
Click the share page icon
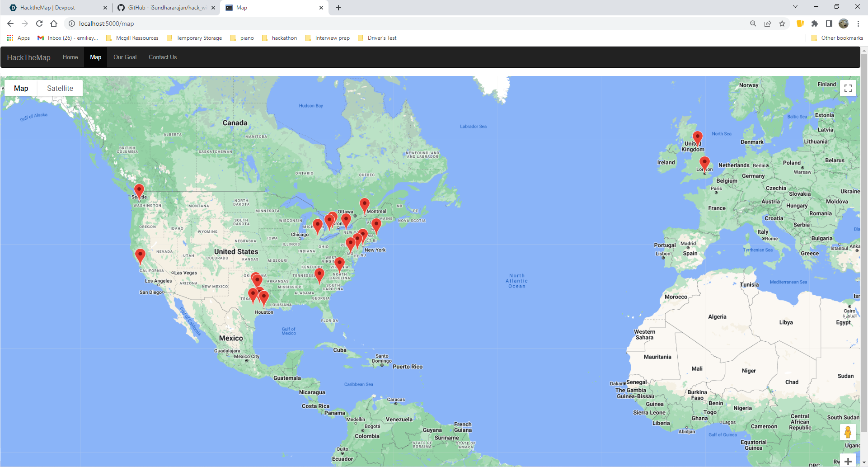click(x=768, y=24)
